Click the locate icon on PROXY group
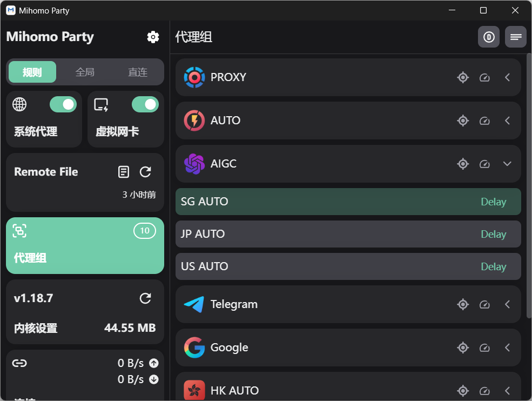Image resolution: width=532 pixels, height=401 pixels. tap(463, 77)
